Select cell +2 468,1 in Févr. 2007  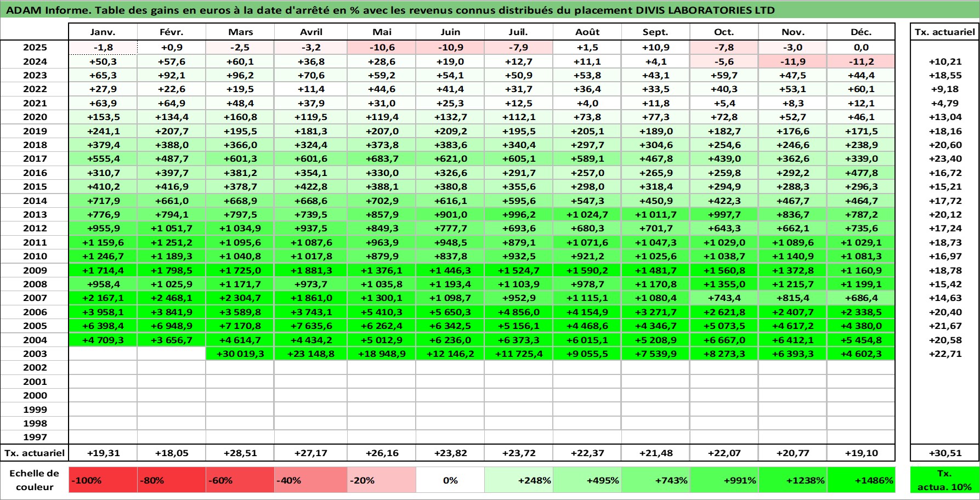point(172,298)
